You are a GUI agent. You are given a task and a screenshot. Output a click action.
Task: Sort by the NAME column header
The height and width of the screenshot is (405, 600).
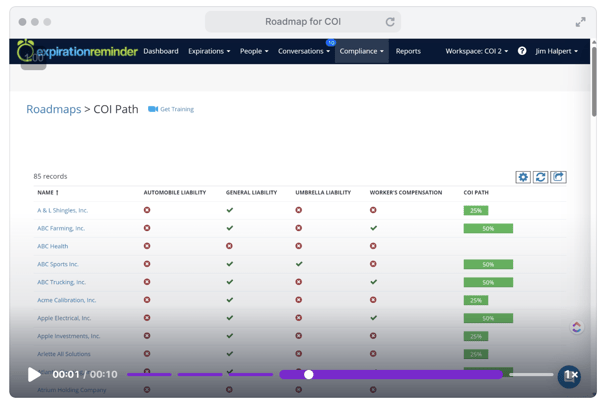pyautogui.click(x=48, y=193)
